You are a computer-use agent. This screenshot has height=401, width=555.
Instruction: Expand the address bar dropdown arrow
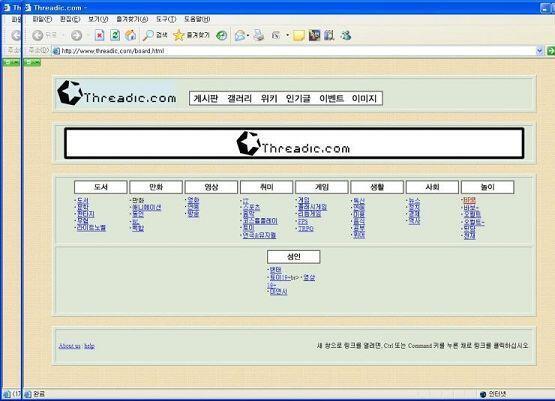[539, 51]
